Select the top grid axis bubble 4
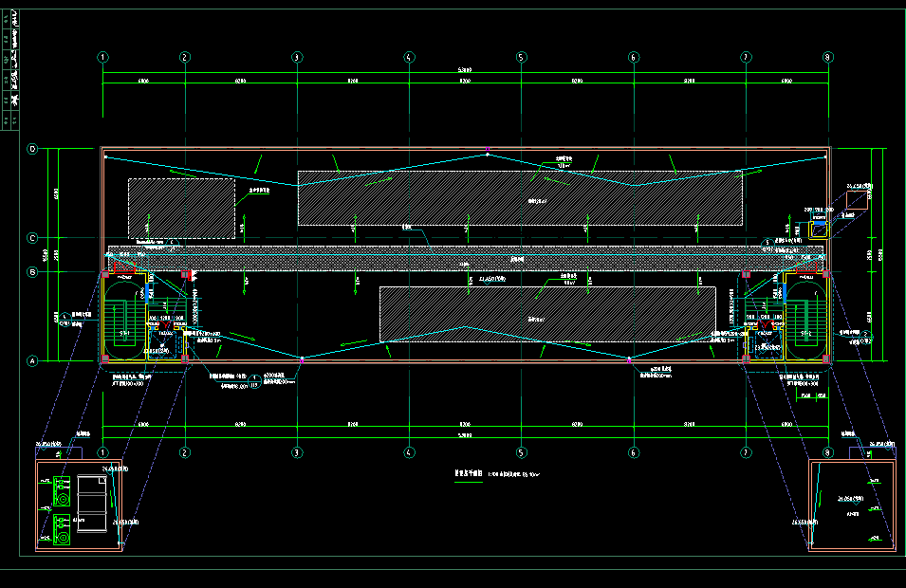 point(409,57)
